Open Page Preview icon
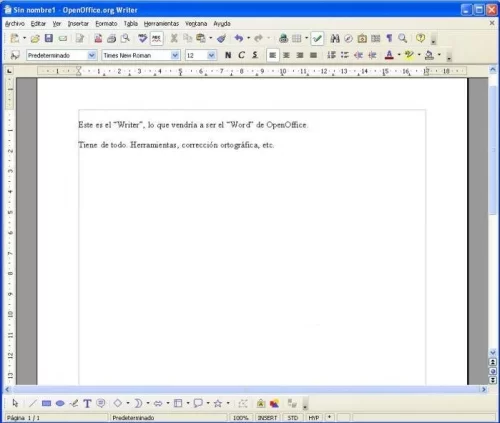500x423 pixels. tap(125, 38)
